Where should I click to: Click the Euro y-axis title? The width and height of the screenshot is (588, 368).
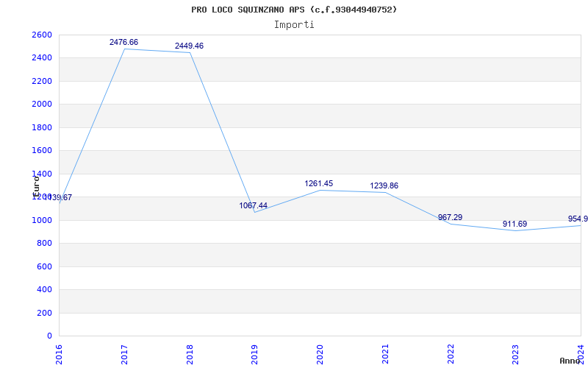(x=36, y=187)
